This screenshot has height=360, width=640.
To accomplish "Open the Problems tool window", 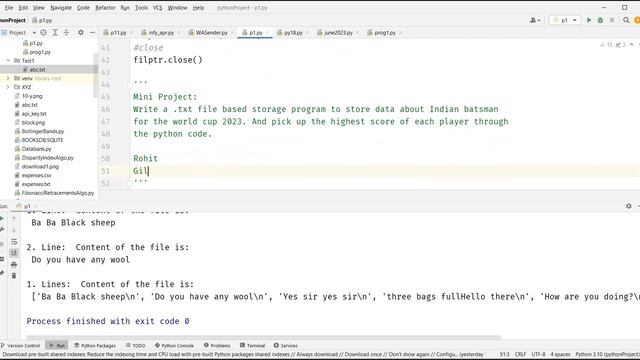I will (217, 345).
